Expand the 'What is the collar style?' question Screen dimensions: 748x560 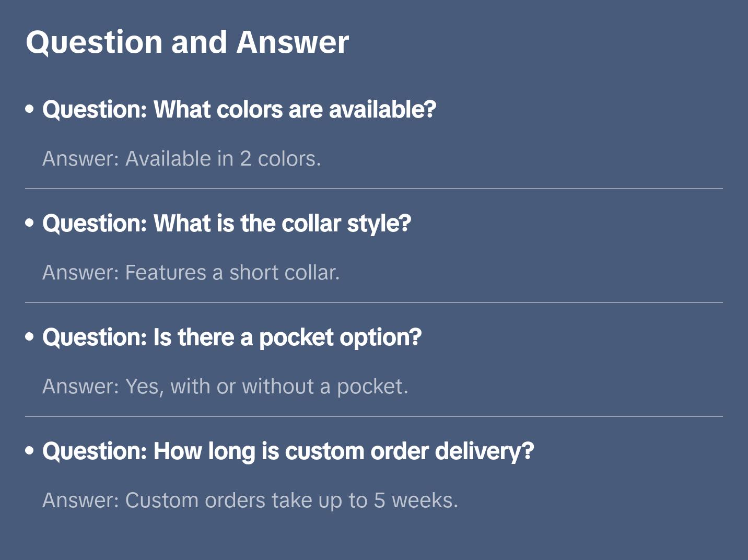(226, 224)
